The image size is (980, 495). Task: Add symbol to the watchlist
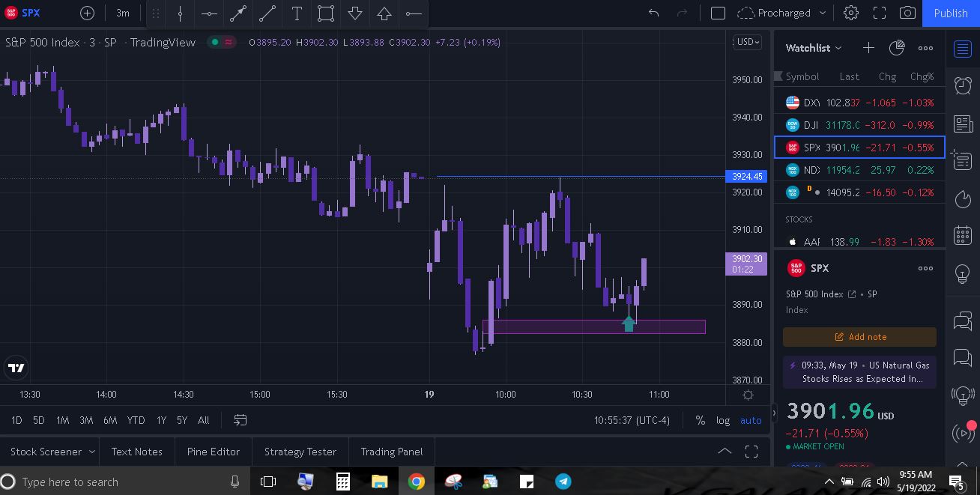[868, 48]
